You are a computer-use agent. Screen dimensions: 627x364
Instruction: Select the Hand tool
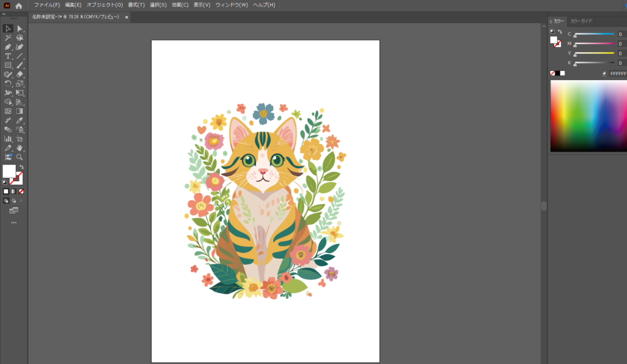point(20,148)
